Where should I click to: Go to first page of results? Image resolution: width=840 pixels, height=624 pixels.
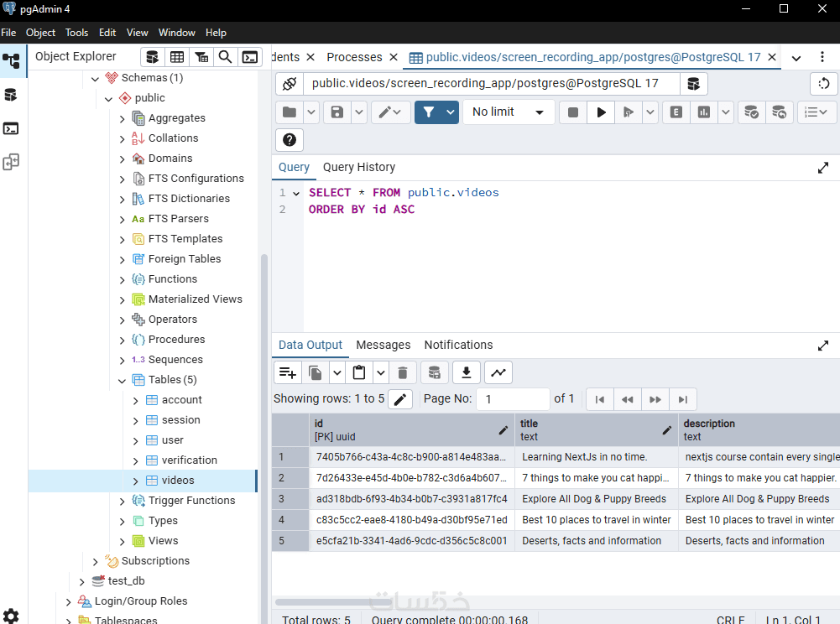coord(600,399)
